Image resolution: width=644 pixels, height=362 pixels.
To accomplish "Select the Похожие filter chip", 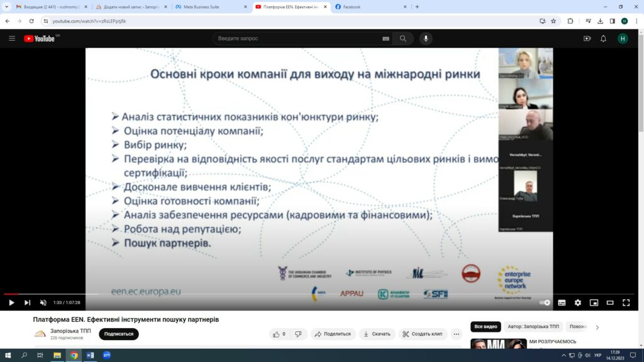I will 579,327.
